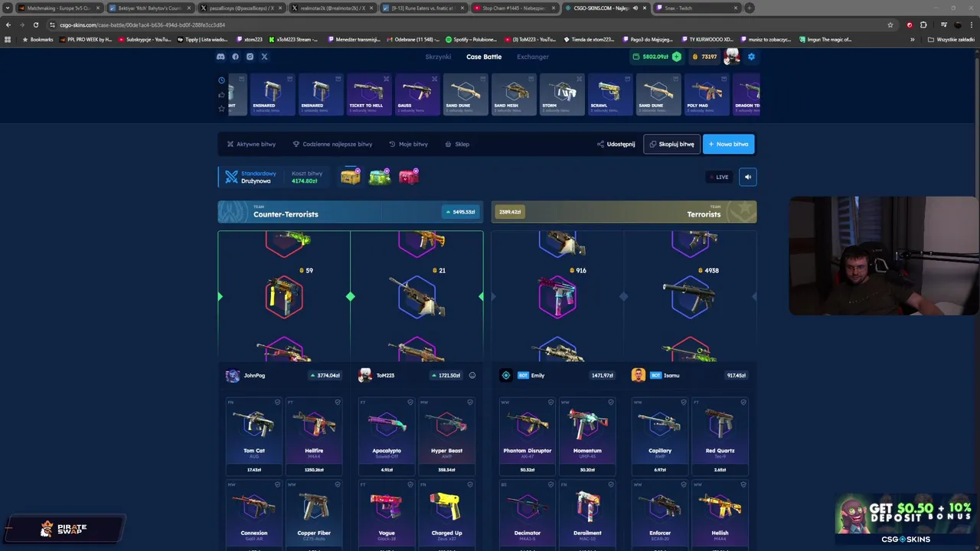Switch to the Matchmaking browser tab

click(58, 8)
